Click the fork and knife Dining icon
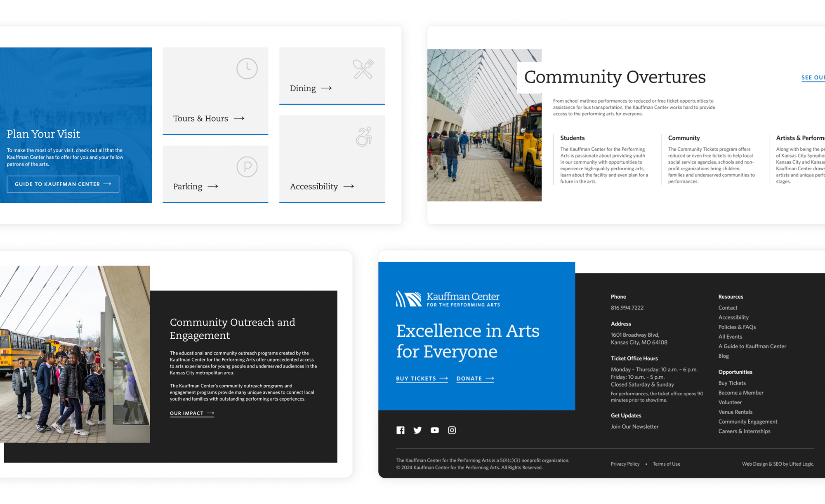The image size is (825, 504). [x=363, y=69]
